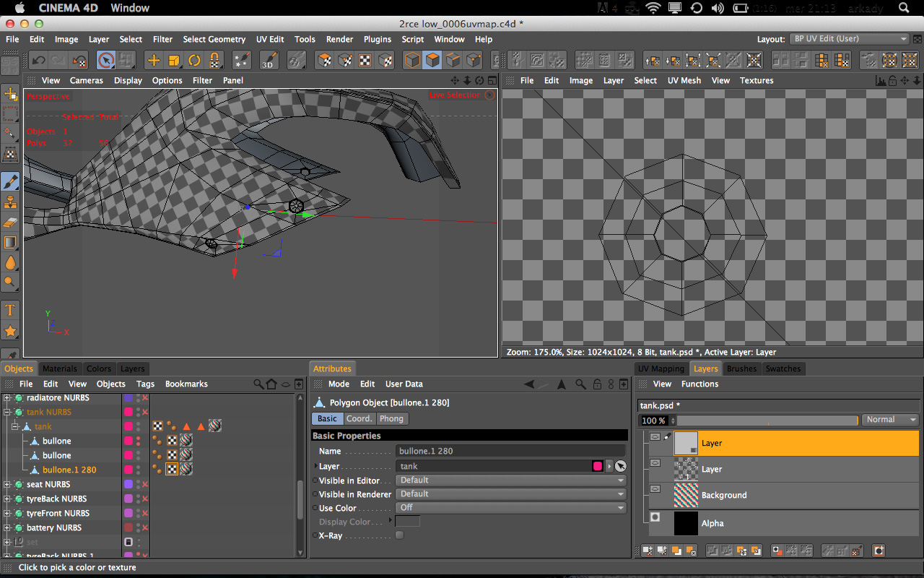924x578 pixels.
Task: Hide the Background layer via eye icon
Action: point(655,489)
